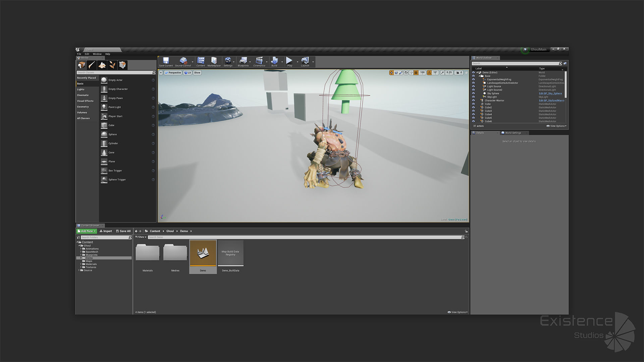Expand the Source folder in tree
The height and width of the screenshot is (362, 644).
pos(79,270)
